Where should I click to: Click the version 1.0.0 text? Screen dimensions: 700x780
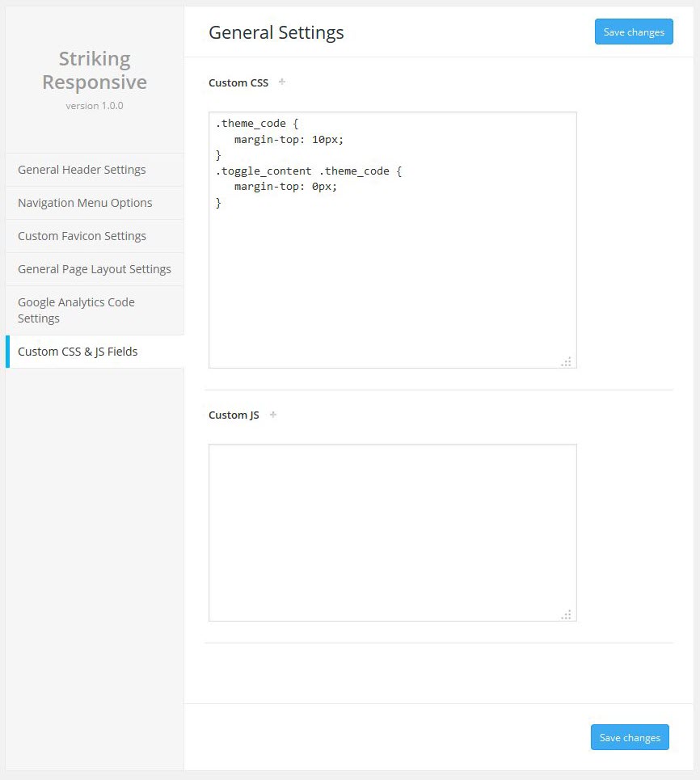[94, 105]
